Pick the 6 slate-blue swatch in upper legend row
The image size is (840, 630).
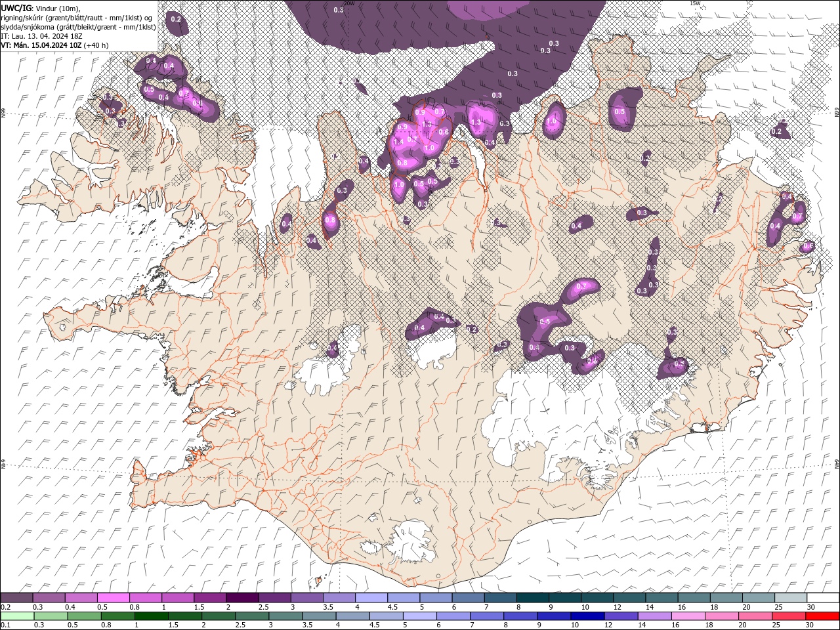click(x=468, y=598)
